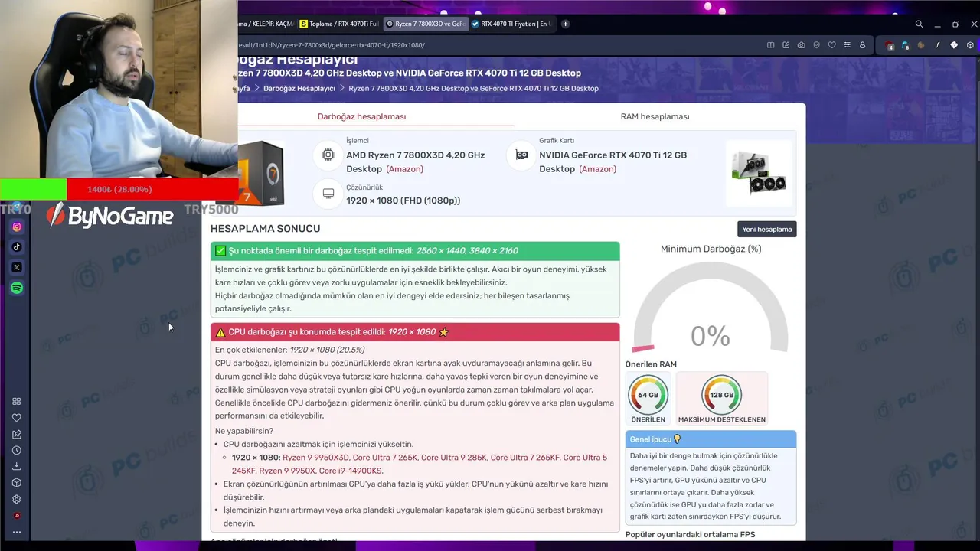Open settings gear in the sidebar

point(17,499)
